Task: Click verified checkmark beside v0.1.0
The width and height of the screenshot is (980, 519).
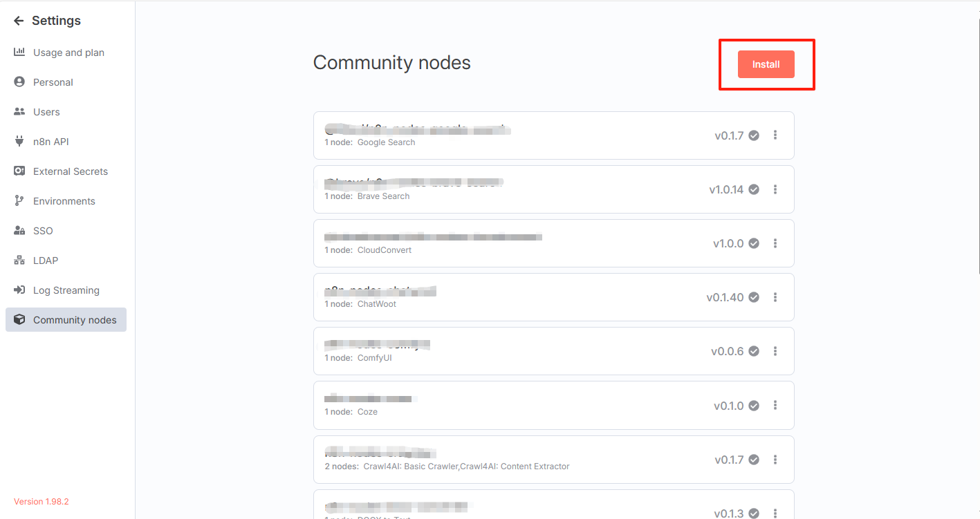Action: (754, 406)
